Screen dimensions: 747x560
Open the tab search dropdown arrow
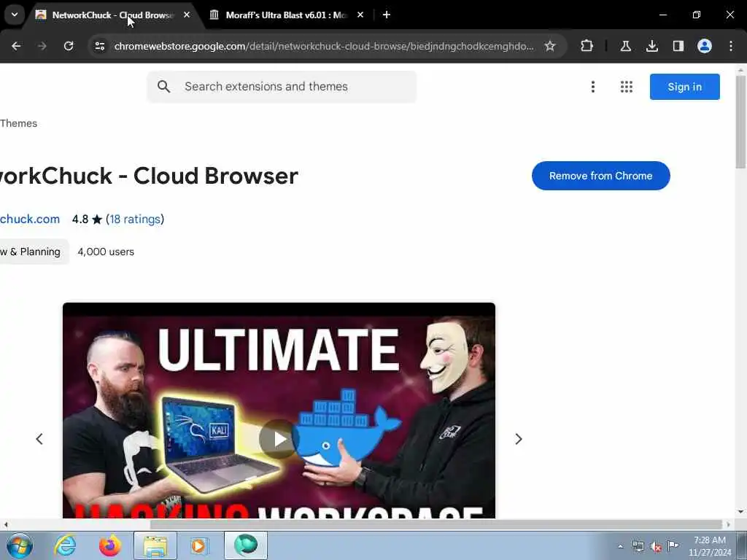(15, 15)
